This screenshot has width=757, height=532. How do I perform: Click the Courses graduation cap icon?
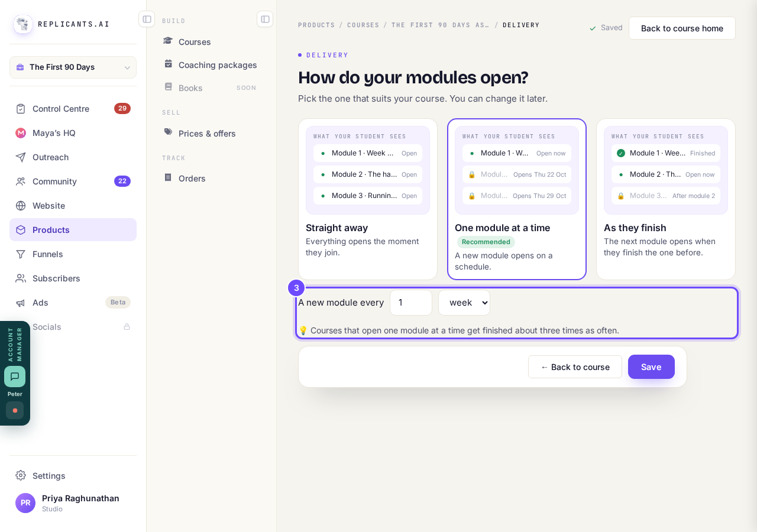[169, 41]
